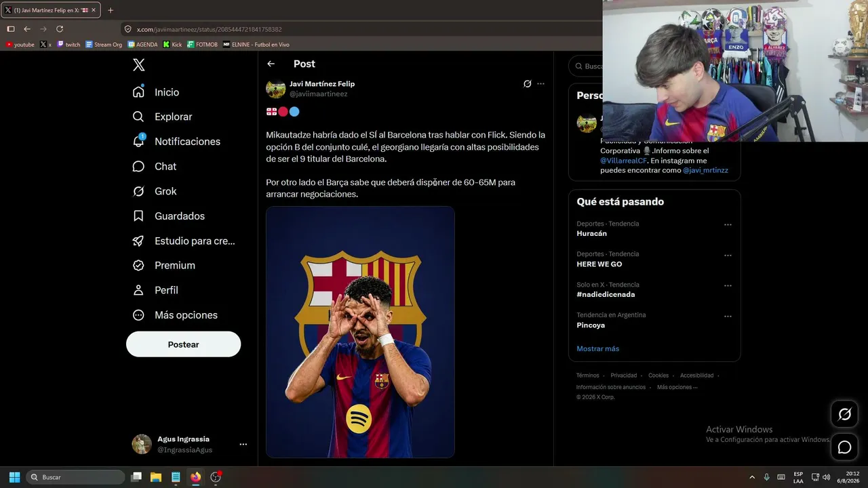This screenshot has height=488, width=868.
Task: Open the taskbar volume icon
Action: pyautogui.click(x=827, y=477)
